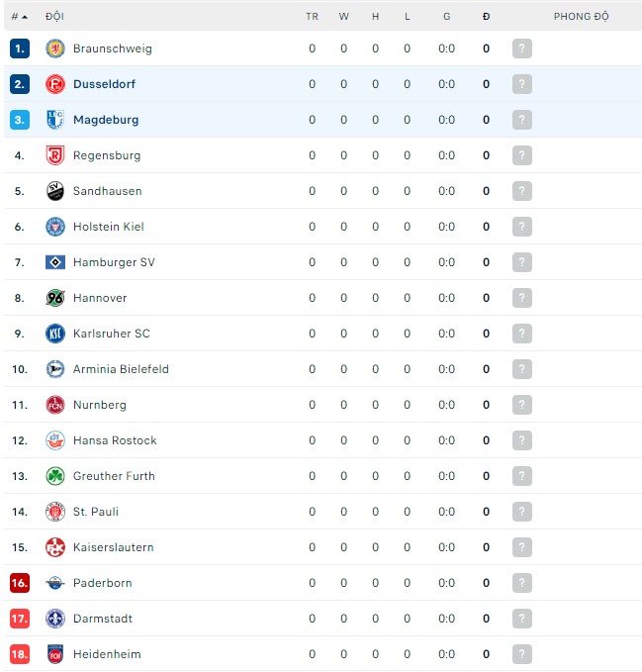Click the St. Pauli club badge

(55, 512)
